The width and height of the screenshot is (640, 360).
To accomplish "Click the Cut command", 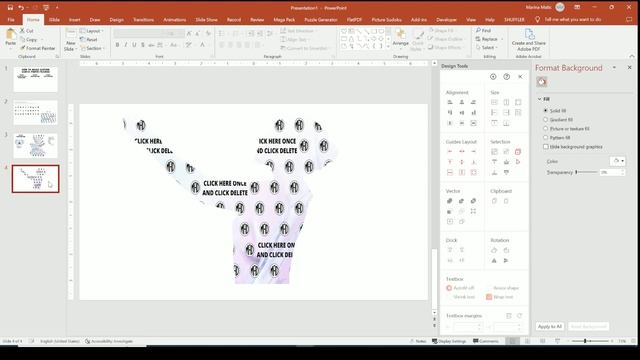I will point(27,31).
